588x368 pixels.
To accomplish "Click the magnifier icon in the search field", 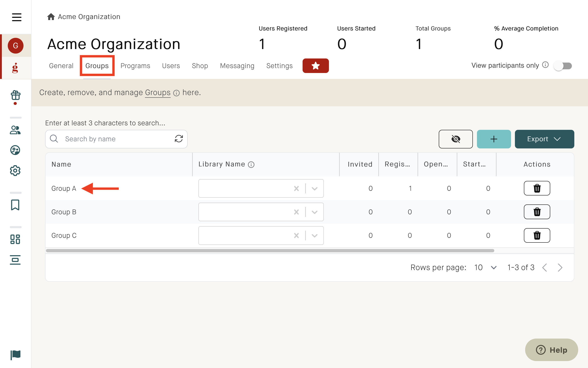I will [x=54, y=139].
